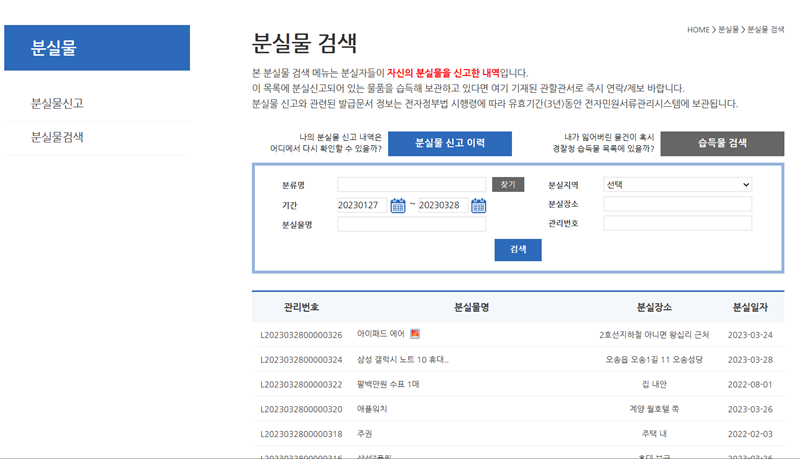Click red text 자신의 분실물을 신고한 내역

pos(443,73)
